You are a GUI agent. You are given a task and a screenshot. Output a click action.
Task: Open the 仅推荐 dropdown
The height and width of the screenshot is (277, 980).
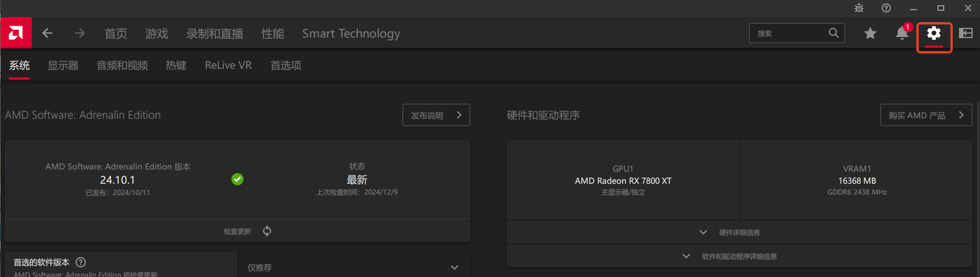pos(354,267)
